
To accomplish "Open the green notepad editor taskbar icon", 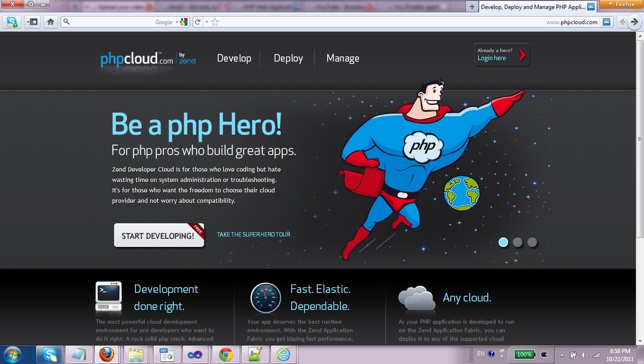I will click(255, 355).
